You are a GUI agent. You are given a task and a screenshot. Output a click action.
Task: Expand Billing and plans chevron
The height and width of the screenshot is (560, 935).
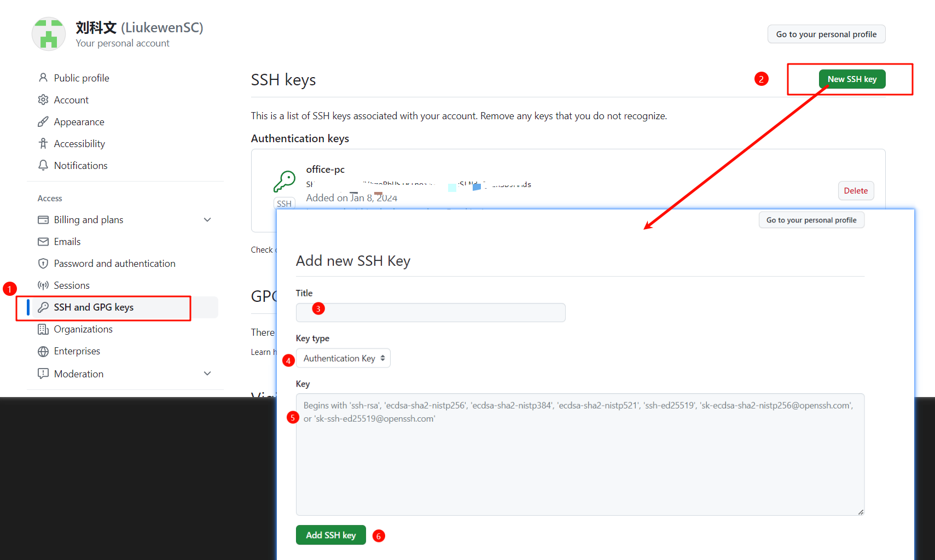[x=207, y=220]
